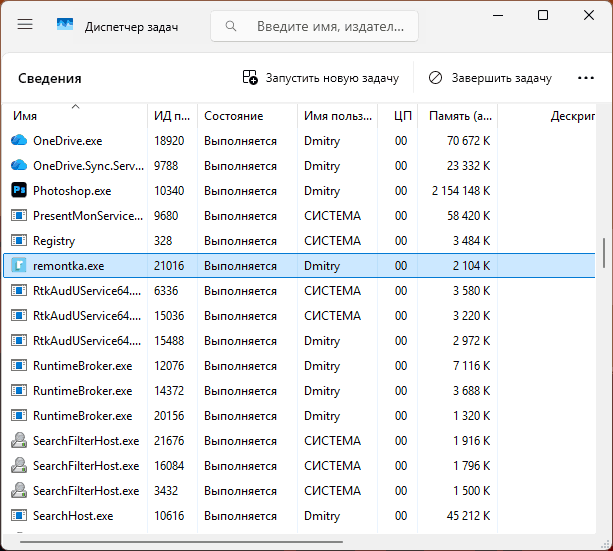Select the SearchHost.exe process row
Screen dimensions: 613x551
coord(299,516)
